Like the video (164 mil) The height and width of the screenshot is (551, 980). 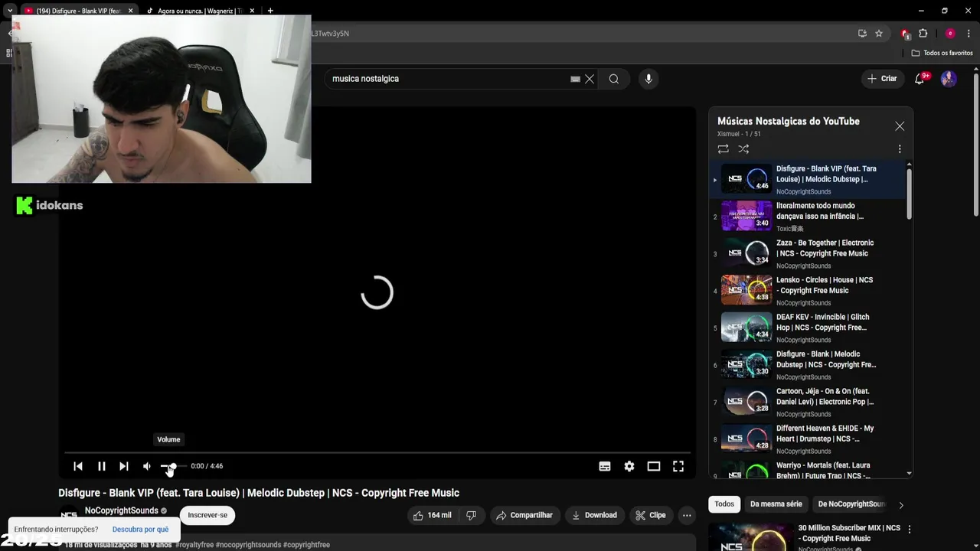tap(432, 515)
